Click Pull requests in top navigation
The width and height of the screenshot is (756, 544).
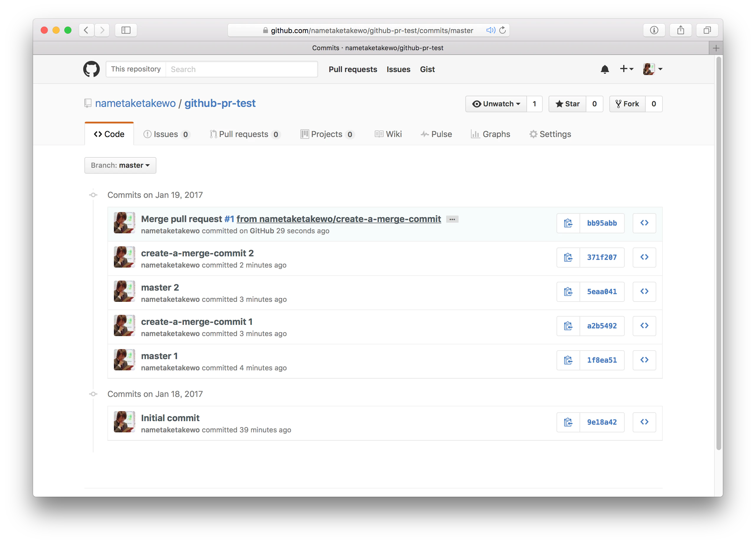pos(353,69)
